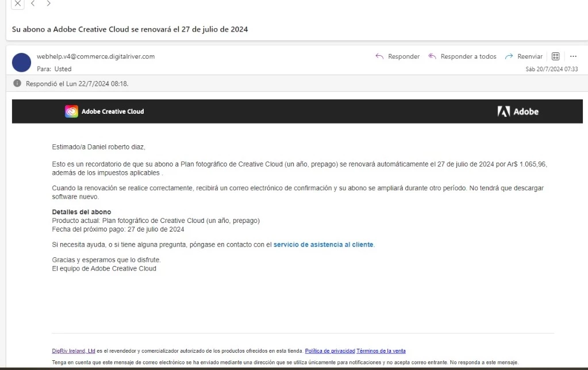Click the 'El equipo de Adobe Creative Cloud' signature

pyautogui.click(x=104, y=268)
